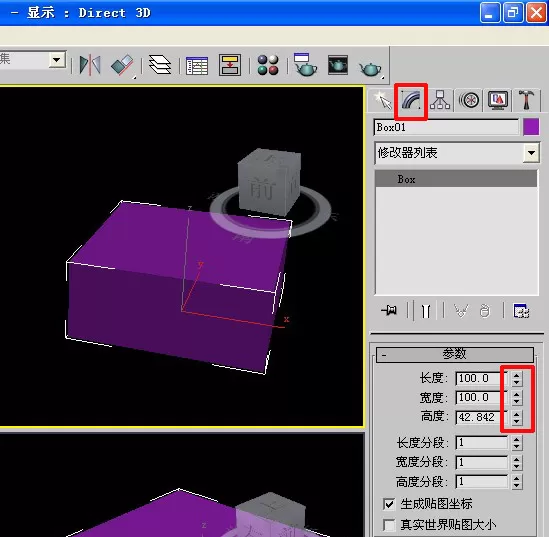The height and width of the screenshot is (537, 549).
Task: Click Make Unique icon under stack
Action: [x=461, y=311]
